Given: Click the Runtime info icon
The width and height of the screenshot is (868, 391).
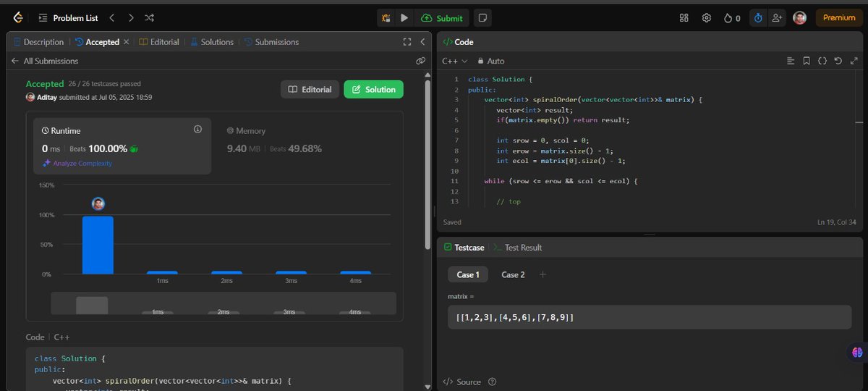Looking at the screenshot, I should (x=197, y=129).
